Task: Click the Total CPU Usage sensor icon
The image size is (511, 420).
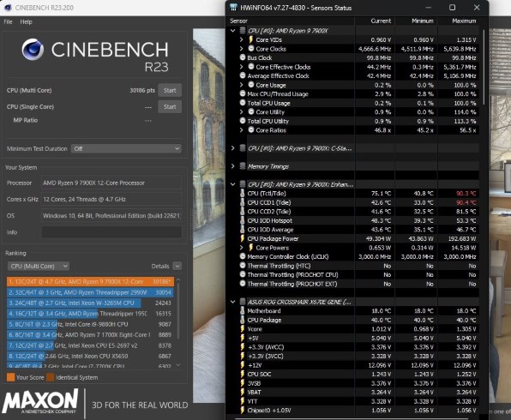Action: click(x=243, y=103)
